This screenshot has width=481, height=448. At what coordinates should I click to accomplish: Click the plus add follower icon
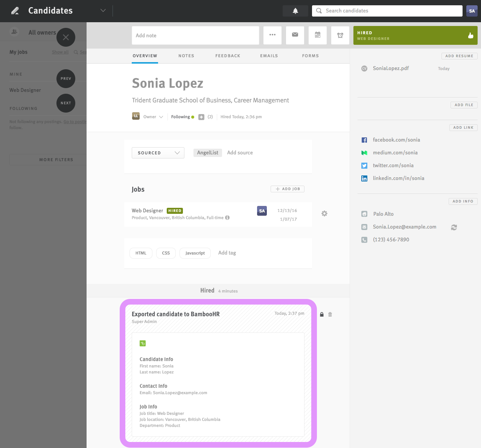pos(201,117)
